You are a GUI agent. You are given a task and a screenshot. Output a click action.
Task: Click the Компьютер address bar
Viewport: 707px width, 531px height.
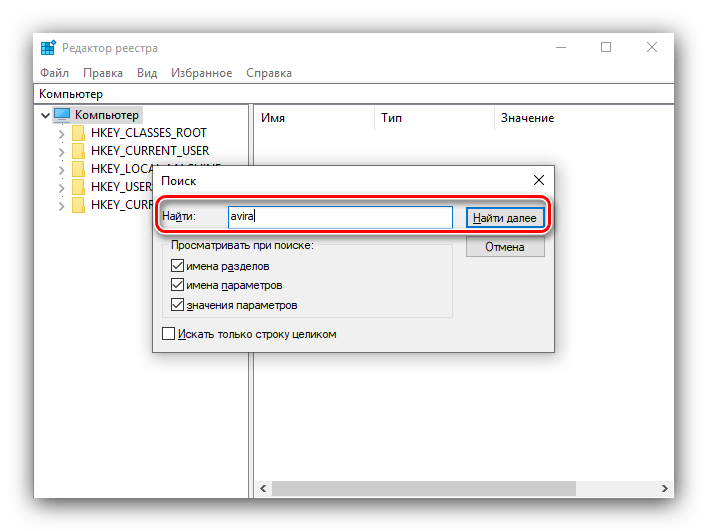(x=354, y=94)
